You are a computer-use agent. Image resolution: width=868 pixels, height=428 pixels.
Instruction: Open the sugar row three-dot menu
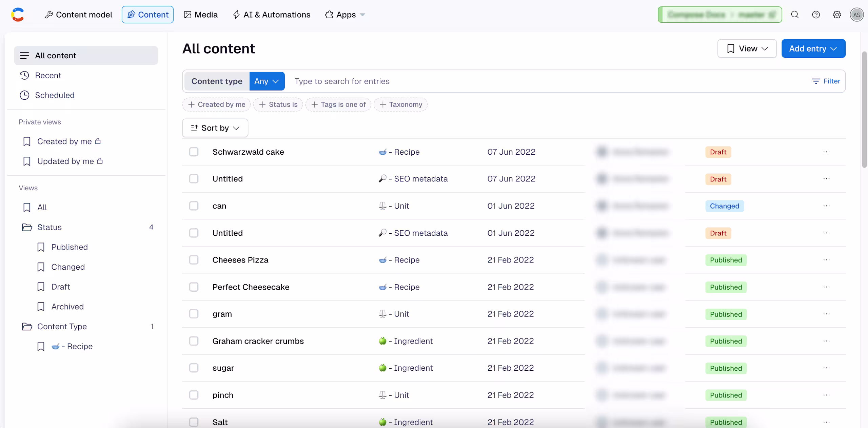pyautogui.click(x=827, y=368)
